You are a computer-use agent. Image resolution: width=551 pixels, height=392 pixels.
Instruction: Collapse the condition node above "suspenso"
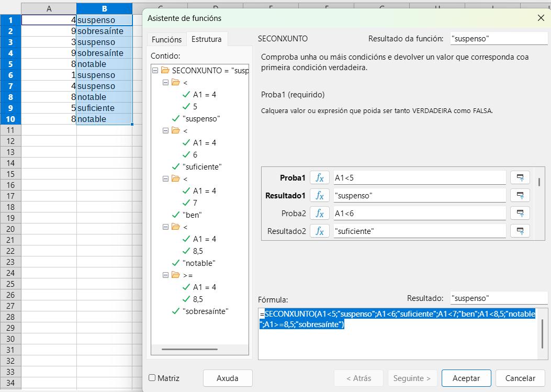[165, 83]
